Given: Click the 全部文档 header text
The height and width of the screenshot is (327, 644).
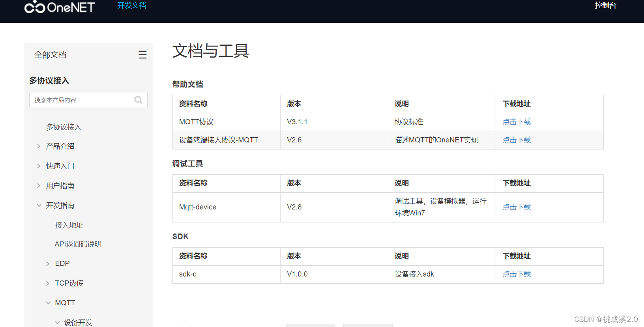Looking at the screenshot, I should click(x=50, y=55).
